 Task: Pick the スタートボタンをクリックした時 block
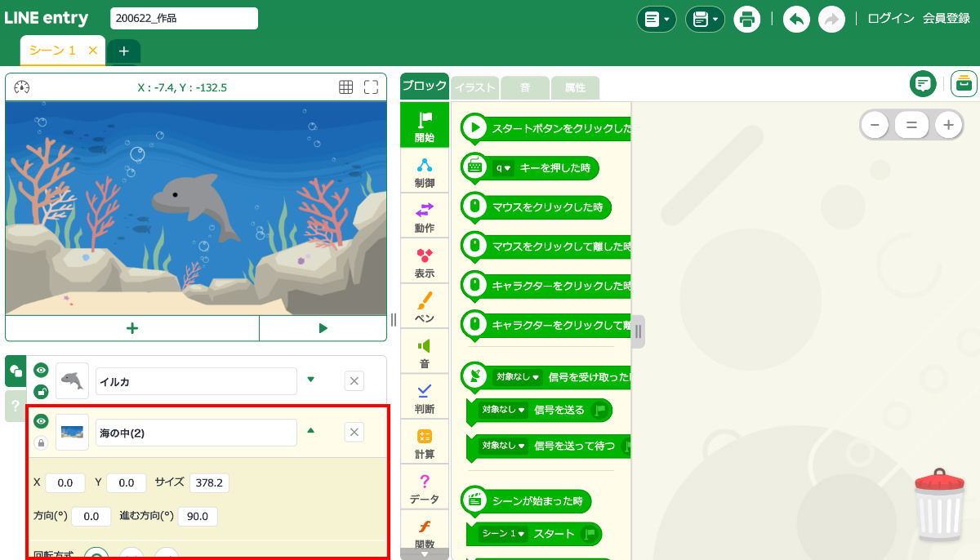tap(546, 128)
